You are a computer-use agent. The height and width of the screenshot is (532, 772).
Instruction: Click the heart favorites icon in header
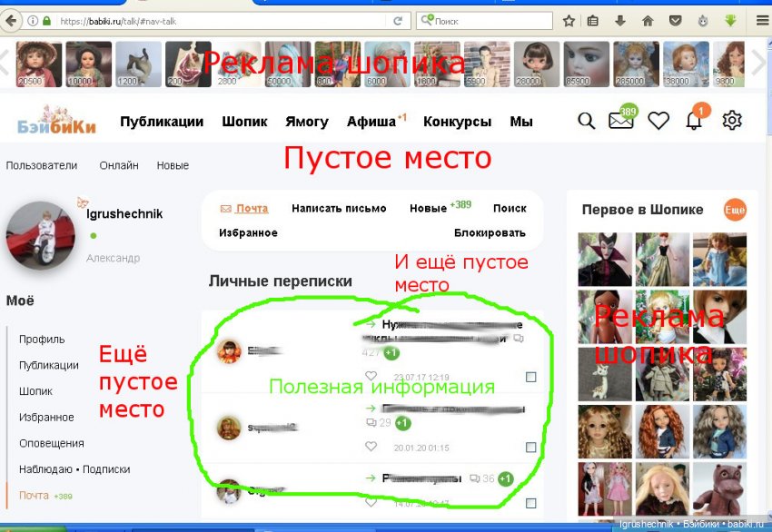[658, 121]
